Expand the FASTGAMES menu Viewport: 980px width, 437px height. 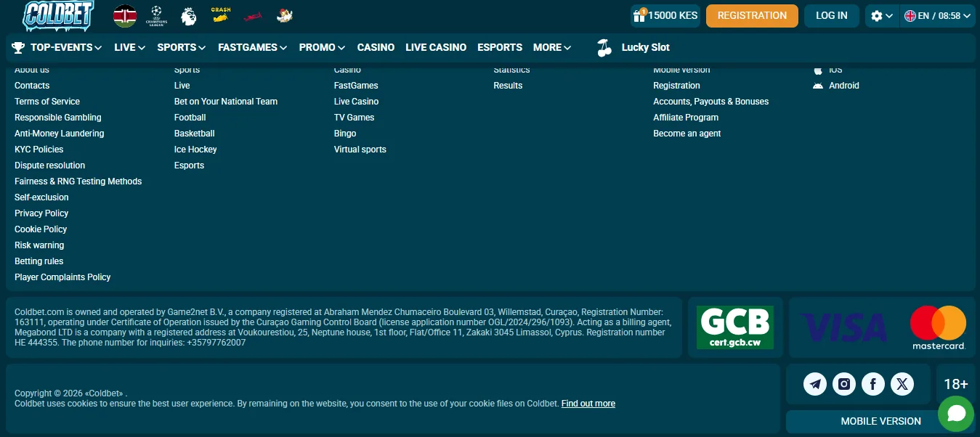tap(253, 47)
